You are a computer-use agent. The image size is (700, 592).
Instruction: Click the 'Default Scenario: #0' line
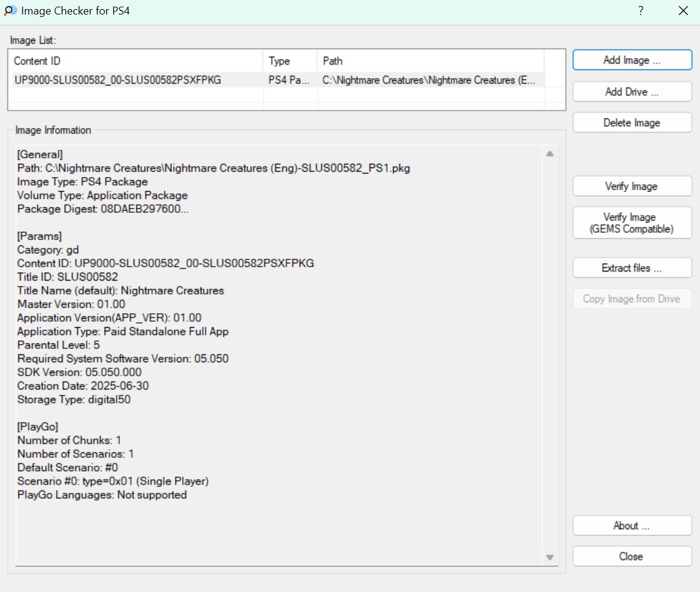pyautogui.click(x=67, y=467)
